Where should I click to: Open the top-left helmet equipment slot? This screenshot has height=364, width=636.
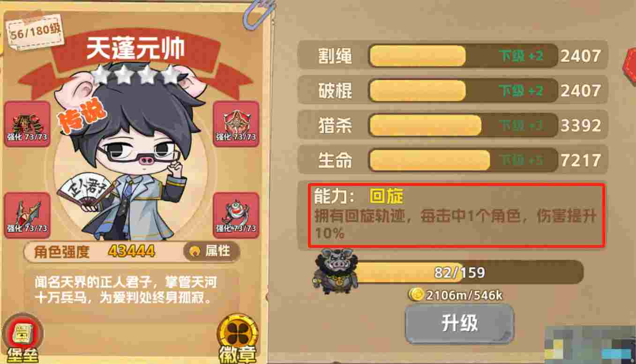[27, 122]
